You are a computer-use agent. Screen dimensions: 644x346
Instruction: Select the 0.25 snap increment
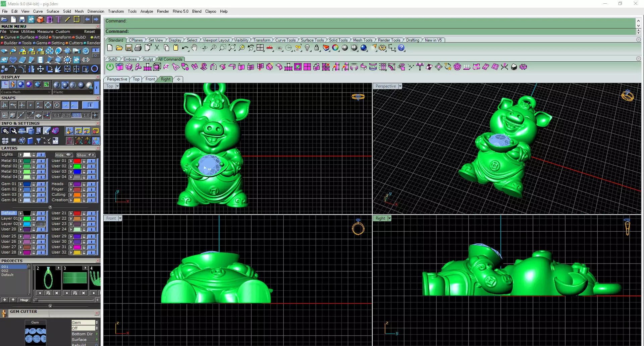click(67, 115)
